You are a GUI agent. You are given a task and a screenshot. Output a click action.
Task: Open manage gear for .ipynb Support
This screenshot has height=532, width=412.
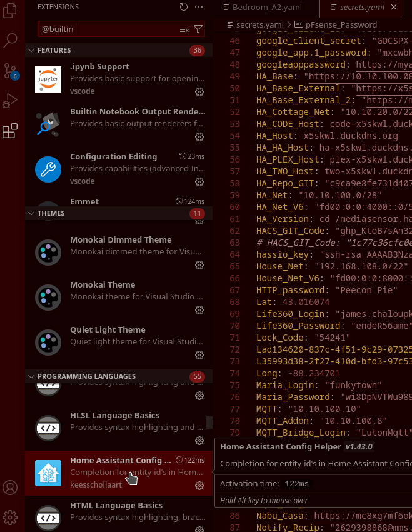[x=199, y=92]
